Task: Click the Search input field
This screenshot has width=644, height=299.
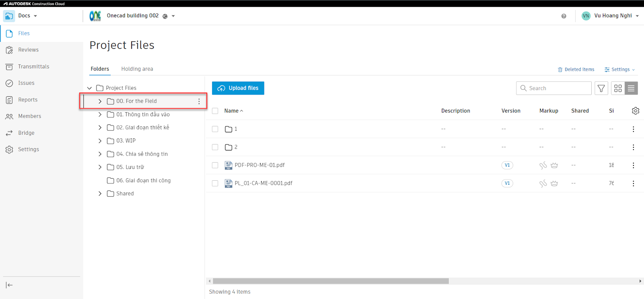Action: 554,88
